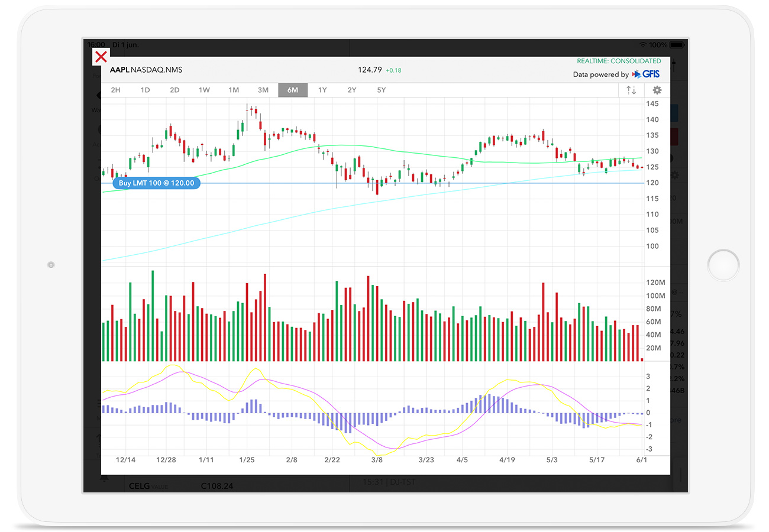Tap the 12/14 date axis label
This screenshot has width=769, height=532.
[125, 460]
